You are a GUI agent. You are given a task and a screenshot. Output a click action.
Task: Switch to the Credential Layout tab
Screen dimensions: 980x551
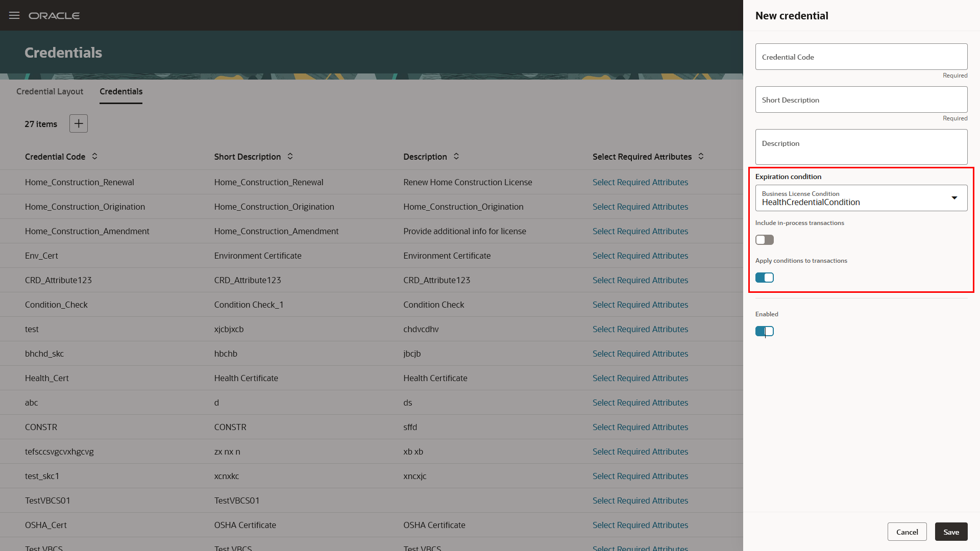pyautogui.click(x=50, y=92)
